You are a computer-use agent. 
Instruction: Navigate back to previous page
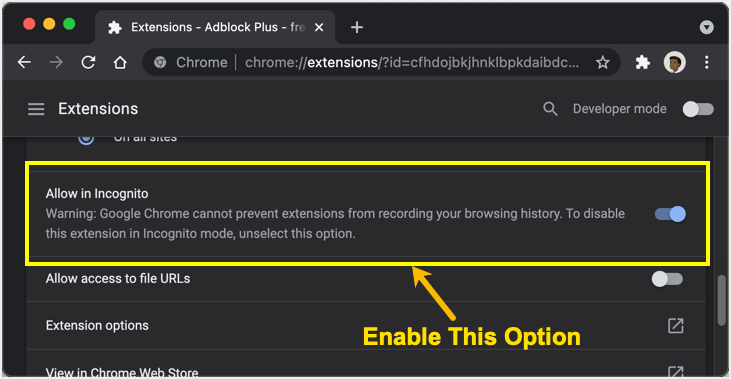24,62
